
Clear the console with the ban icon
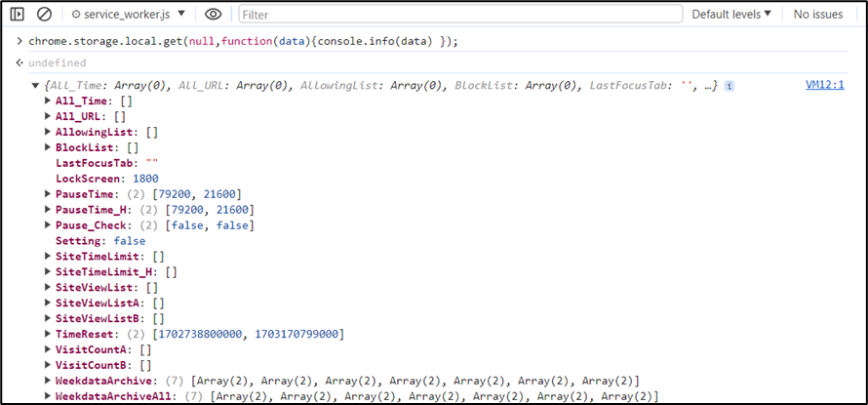[x=44, y=14]
